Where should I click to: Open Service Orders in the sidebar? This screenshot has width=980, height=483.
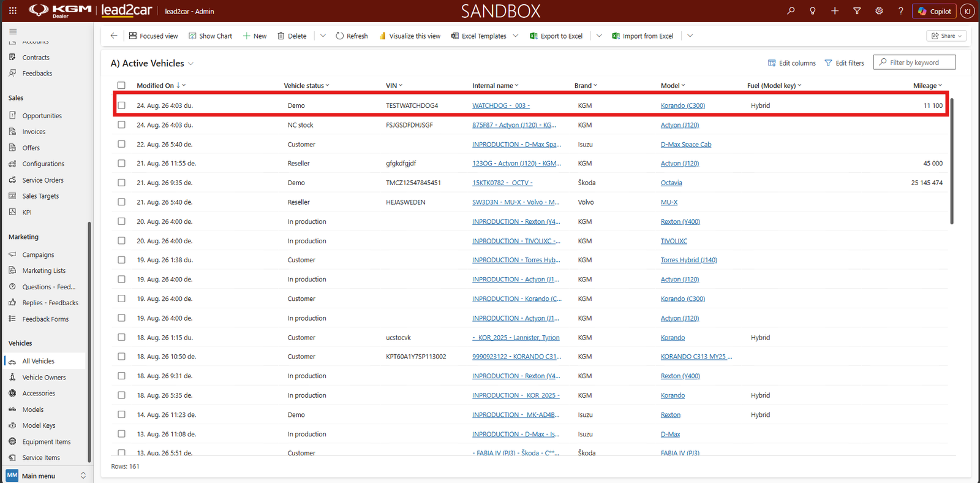[x=43, y=180]
